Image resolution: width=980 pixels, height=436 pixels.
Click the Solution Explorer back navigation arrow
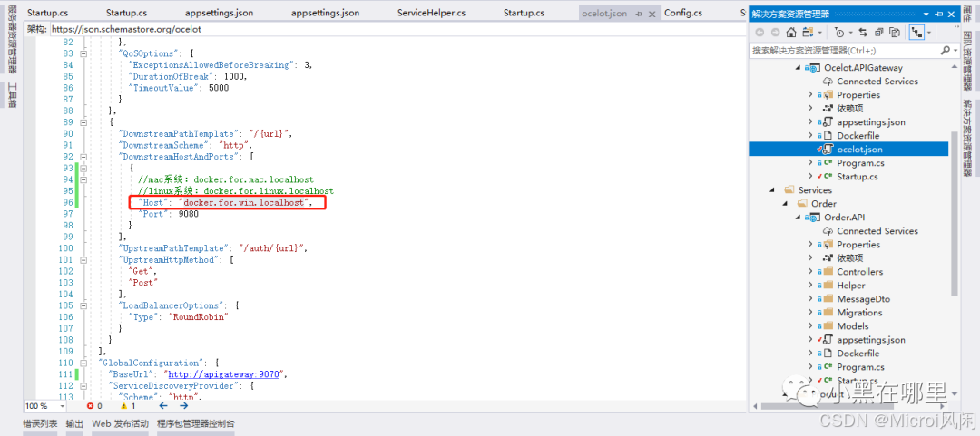pyautogui.click(x=759, y=33)
